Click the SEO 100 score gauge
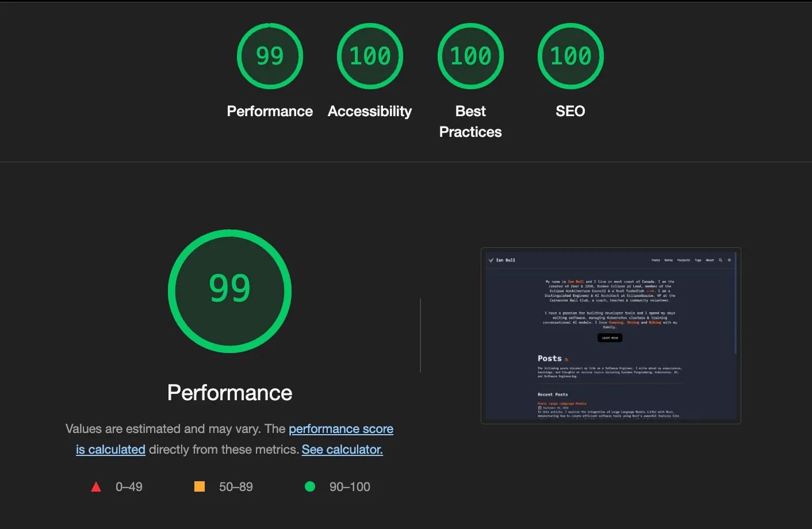 (570, 56)
